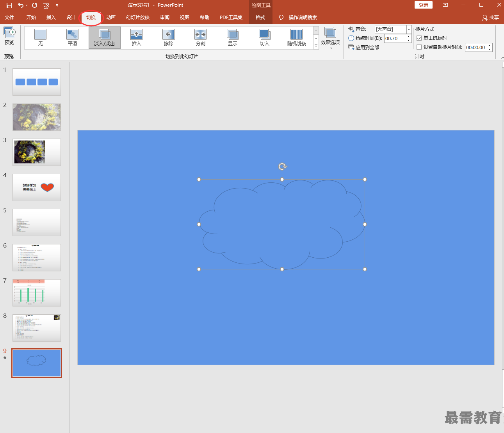504x433 pixels.
Task: Select slide 9 blue cloud thumbnail
Action: tap(37, 363)
